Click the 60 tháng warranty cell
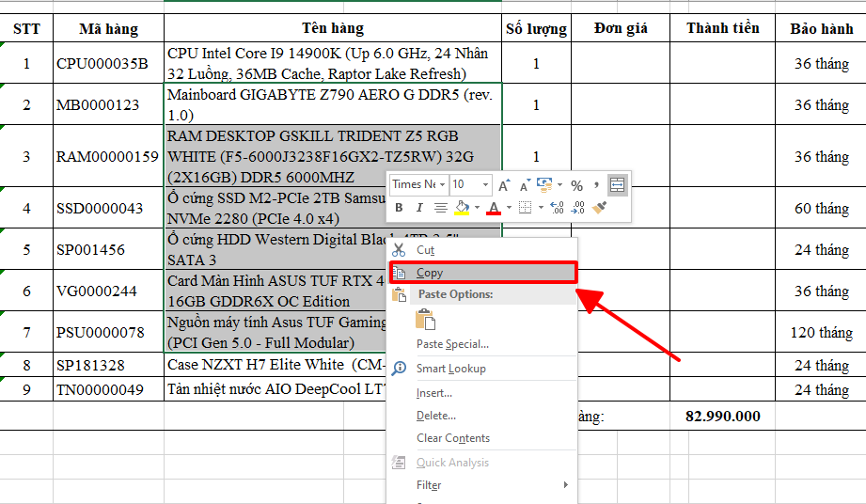866x504 pixels. pos(821,208)
